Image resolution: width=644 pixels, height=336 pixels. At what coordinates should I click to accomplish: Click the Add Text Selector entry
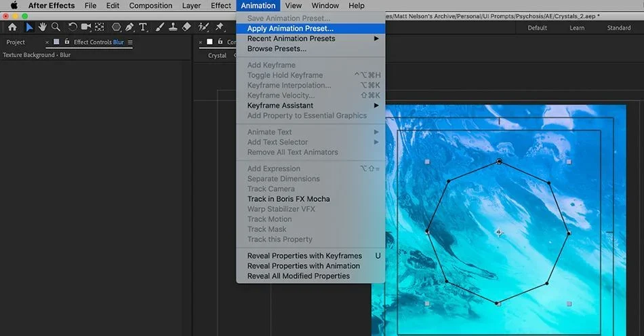tap(310, 142)
